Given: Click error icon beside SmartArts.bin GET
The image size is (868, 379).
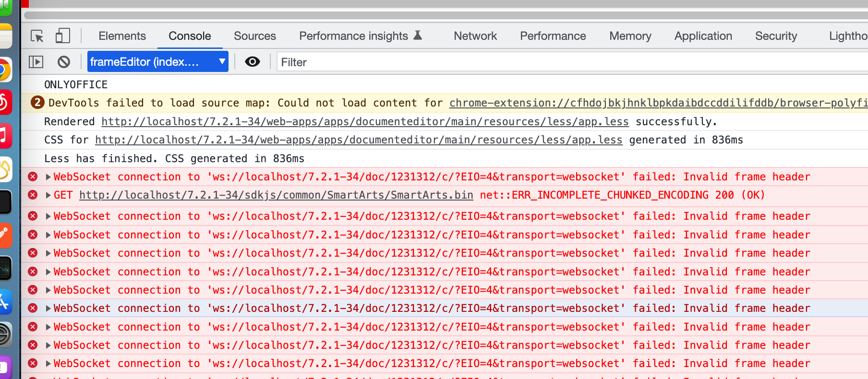Looking at the screenshot, I should point(33,195).
